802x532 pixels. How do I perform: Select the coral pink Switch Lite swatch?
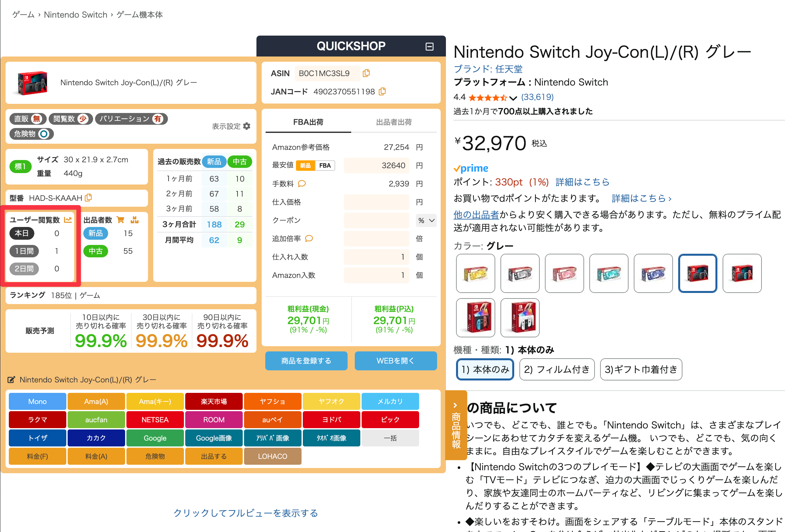click(564, 273)
